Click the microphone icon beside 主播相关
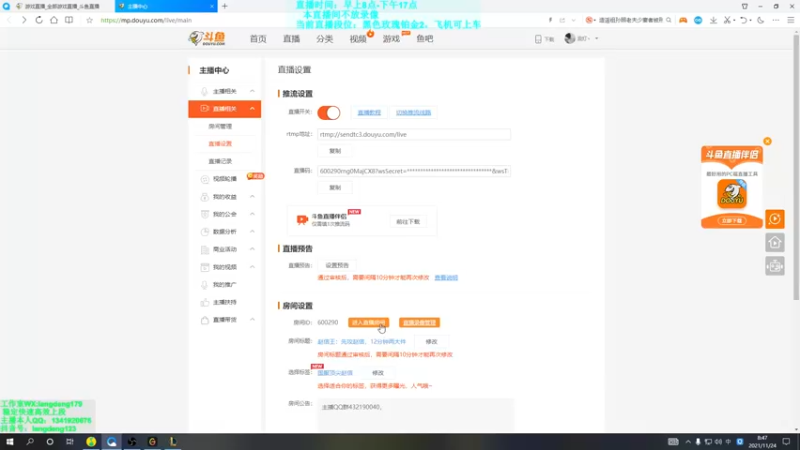 tap(204, 91)
